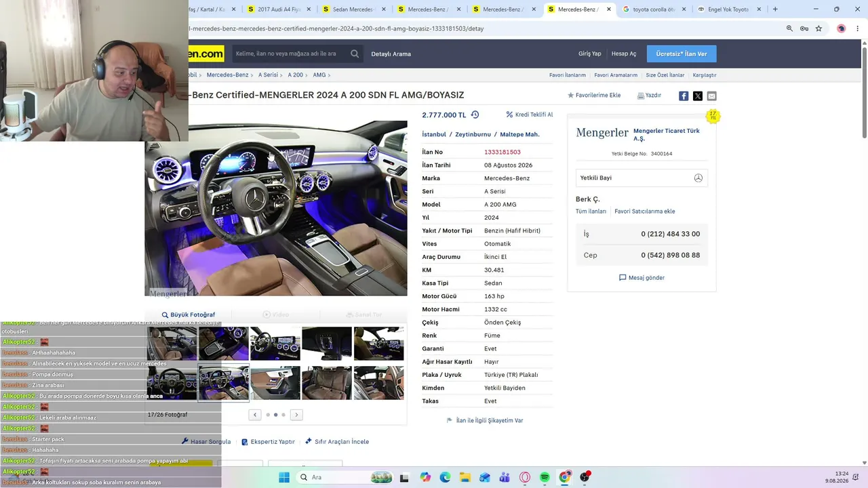Screen dimensions: 868x488
Task: Open the Karşılaştır compare link
Action: (x=705, y=75)
